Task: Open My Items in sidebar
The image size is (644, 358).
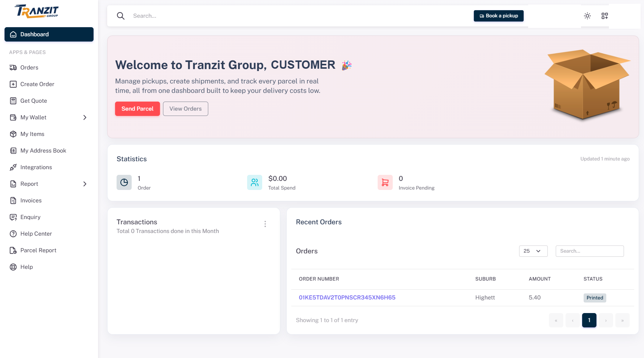Action: [49, 134]
